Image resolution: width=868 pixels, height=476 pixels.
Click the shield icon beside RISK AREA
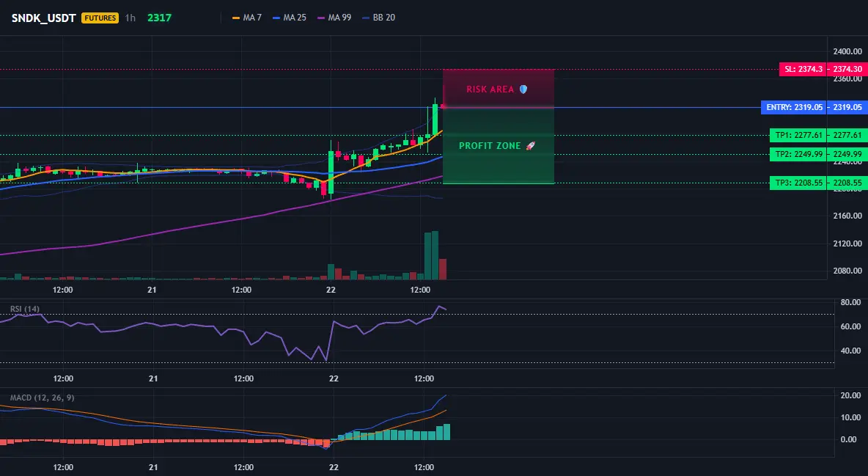click(523, 89)
